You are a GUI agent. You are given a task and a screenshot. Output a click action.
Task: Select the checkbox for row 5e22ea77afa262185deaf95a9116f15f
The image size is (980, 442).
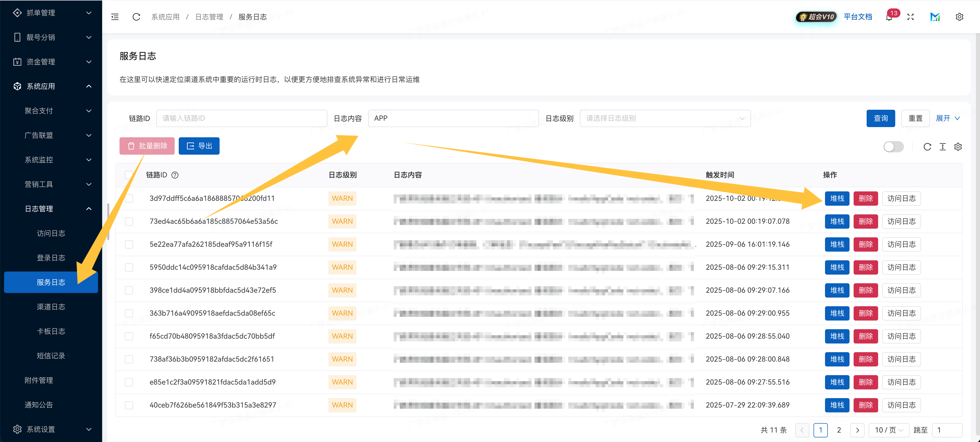pyautogui.click(x=129, y=244)
